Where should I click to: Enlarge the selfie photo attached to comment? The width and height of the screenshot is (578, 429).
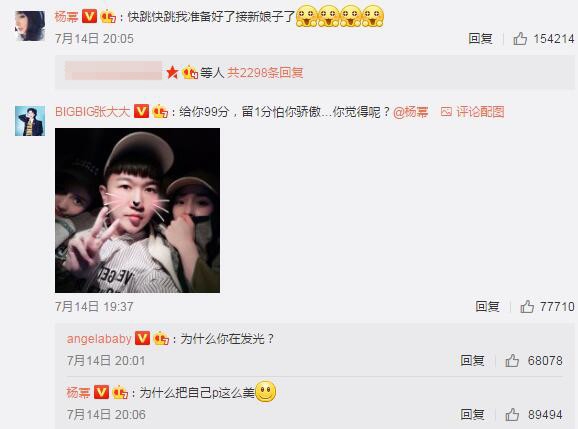pos(137,210)
